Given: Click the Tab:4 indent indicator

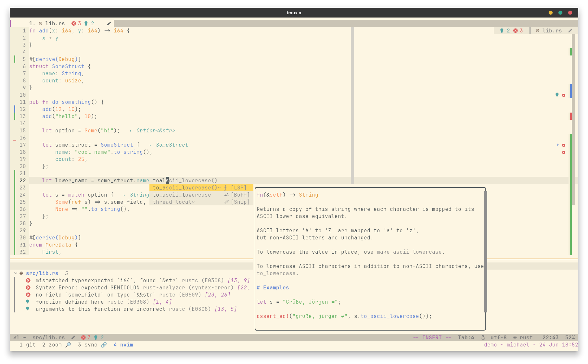Looking at the screenshot, I should pyautogui.click(x=466, y=337).
